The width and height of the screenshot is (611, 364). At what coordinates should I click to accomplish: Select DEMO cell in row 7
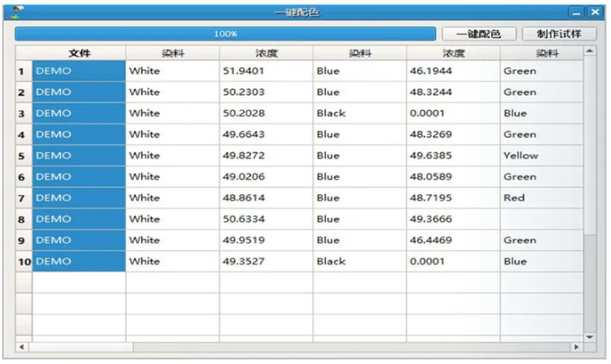tap(80, 198)
